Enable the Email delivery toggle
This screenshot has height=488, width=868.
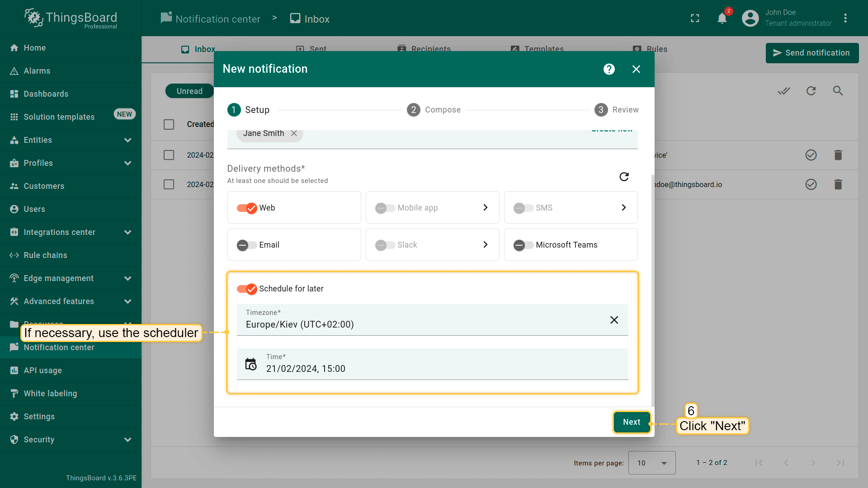coord(247,245)
